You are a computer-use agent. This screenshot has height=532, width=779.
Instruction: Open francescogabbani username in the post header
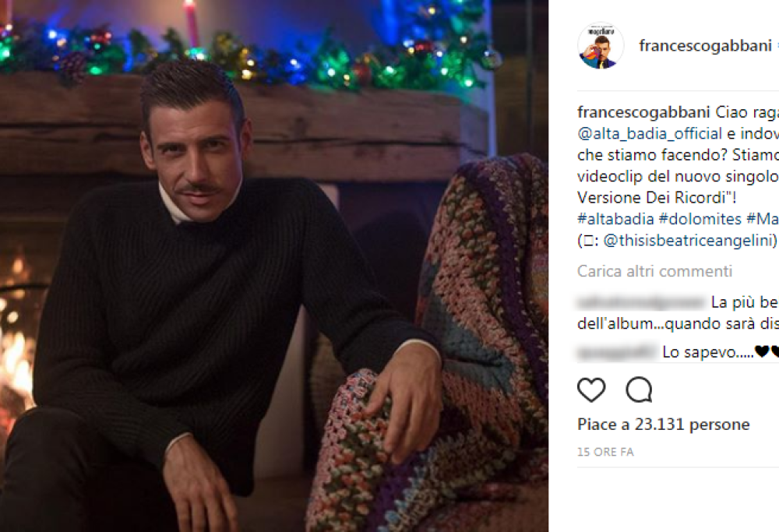[704, 45]
